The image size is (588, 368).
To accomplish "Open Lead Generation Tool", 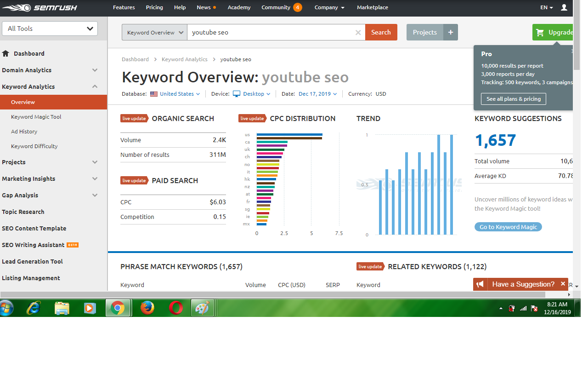I will click(32, 261).
